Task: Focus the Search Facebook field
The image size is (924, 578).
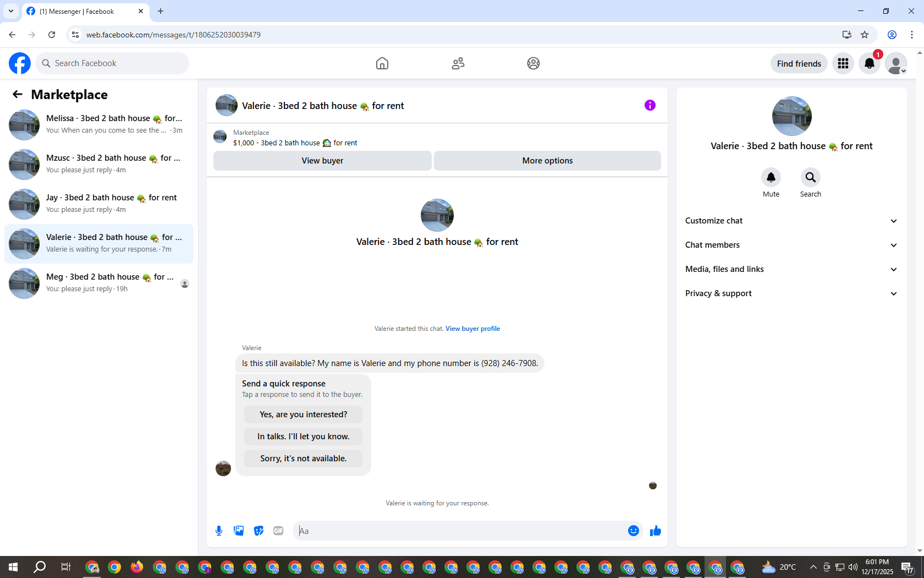Action: (x=112, y=63)
